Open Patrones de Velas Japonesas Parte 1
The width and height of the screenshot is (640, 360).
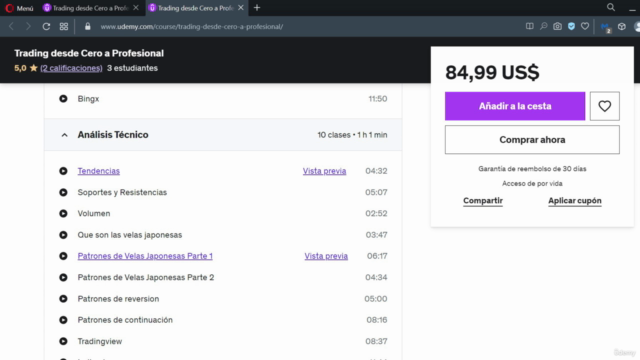(145, 256)
